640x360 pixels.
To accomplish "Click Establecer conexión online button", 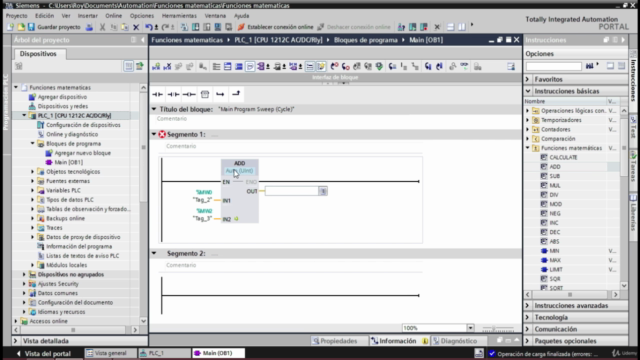I will (x=276, y=27).
